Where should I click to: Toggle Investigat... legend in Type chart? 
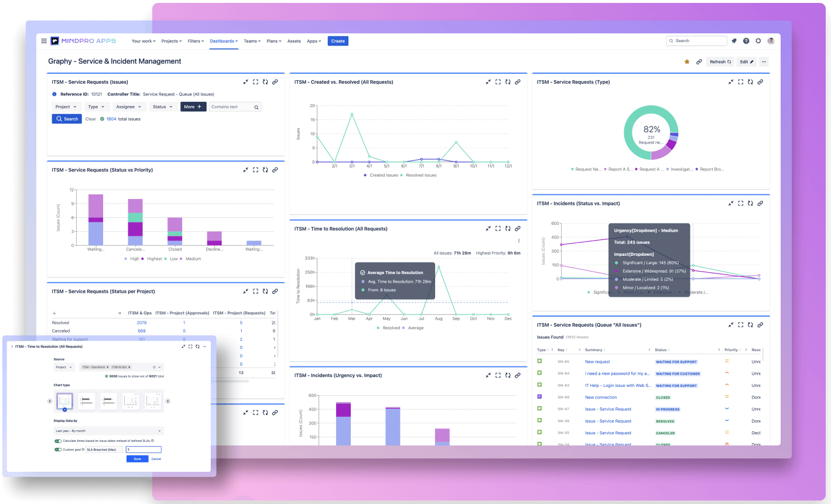click(x=679, y=169)
